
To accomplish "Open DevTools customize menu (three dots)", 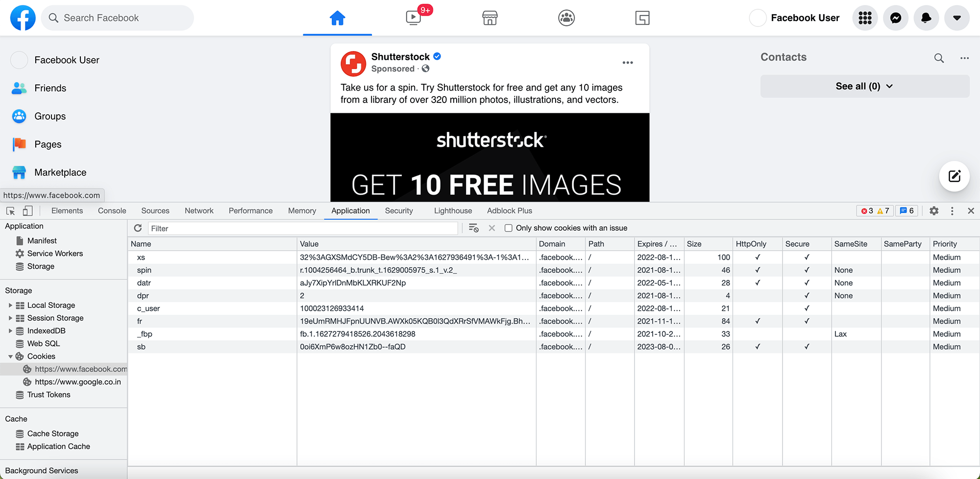I will [x=952, y=211].
